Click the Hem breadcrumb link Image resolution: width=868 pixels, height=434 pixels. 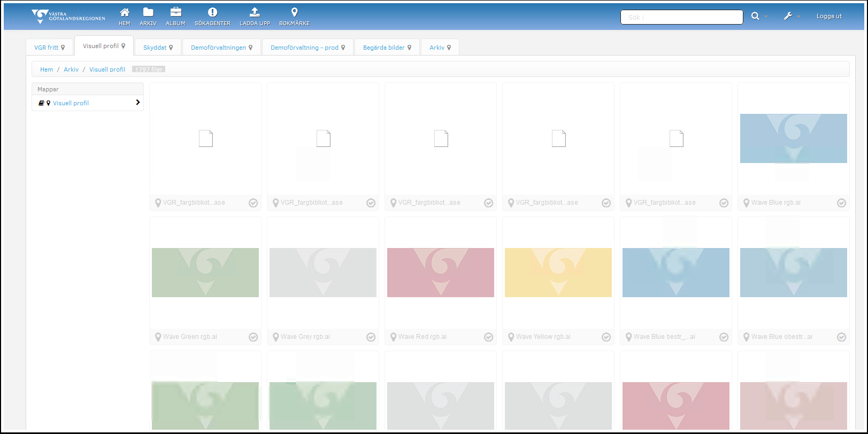point(47,69)
